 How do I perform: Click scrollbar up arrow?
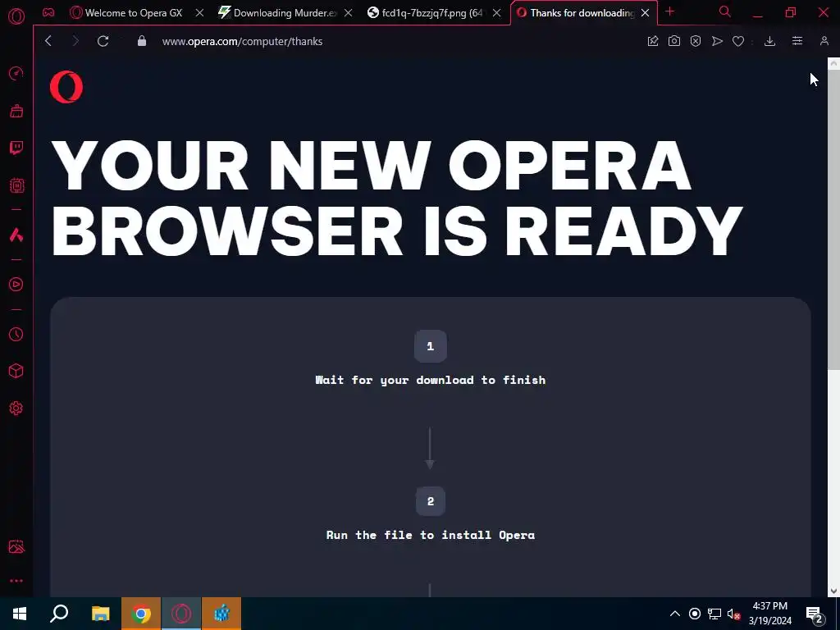point(833,63)
